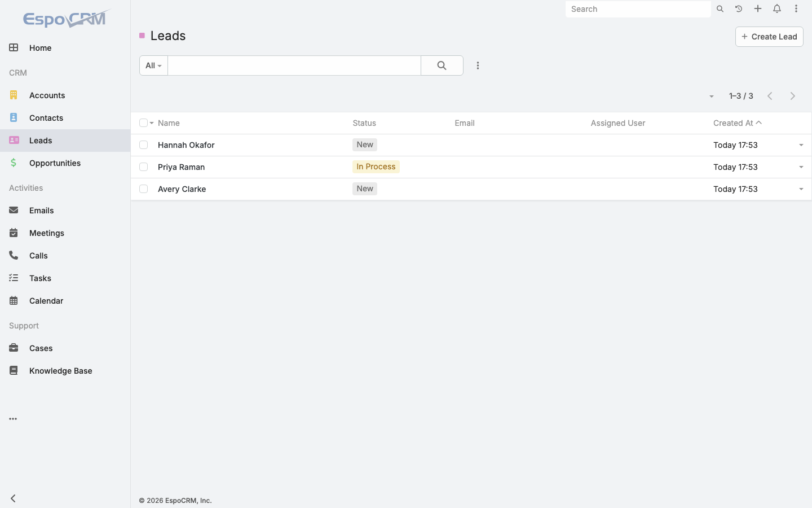
Task: Open the notifications bell
Action: click(777, 9)
